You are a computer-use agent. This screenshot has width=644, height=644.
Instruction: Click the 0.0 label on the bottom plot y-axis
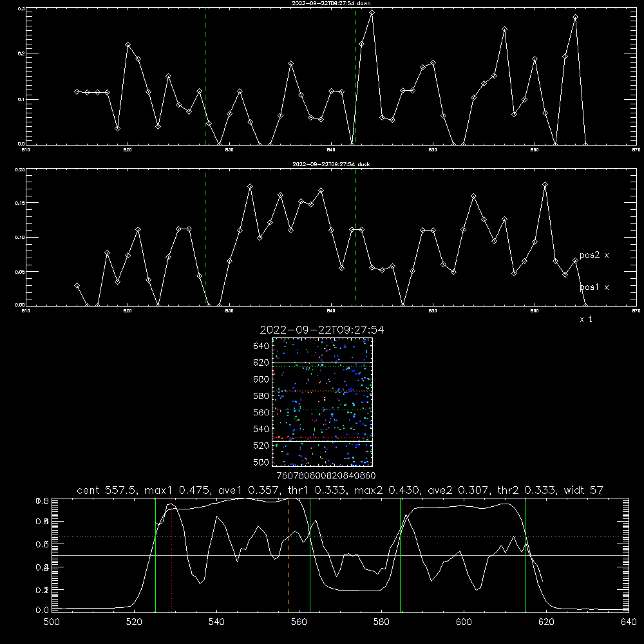42,611
